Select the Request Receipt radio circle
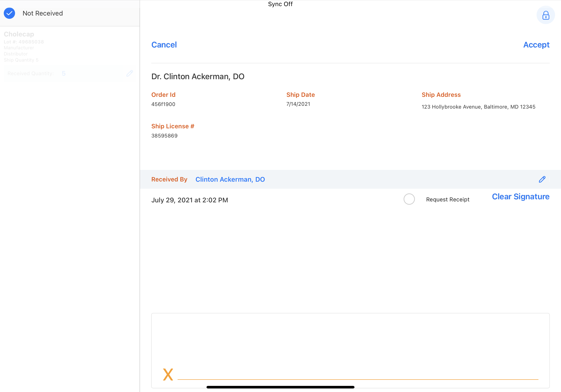Viewport: 561px width, 392px height. [x=409, y=199]
